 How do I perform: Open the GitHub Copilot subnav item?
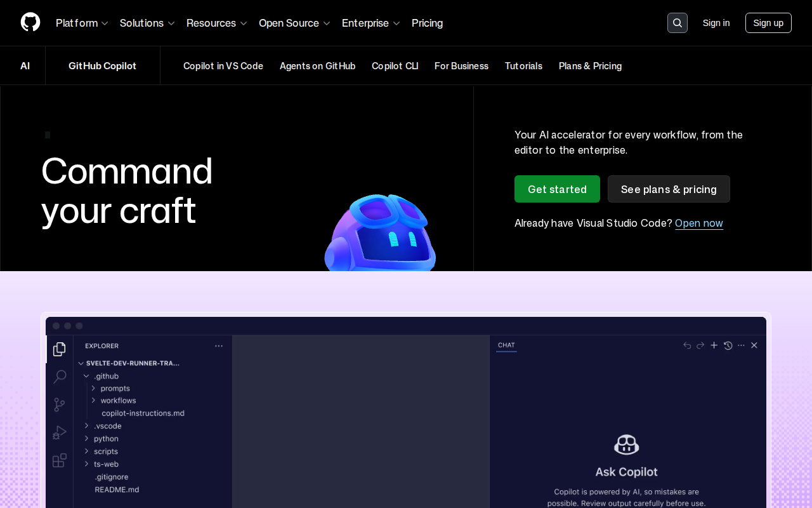102,66
